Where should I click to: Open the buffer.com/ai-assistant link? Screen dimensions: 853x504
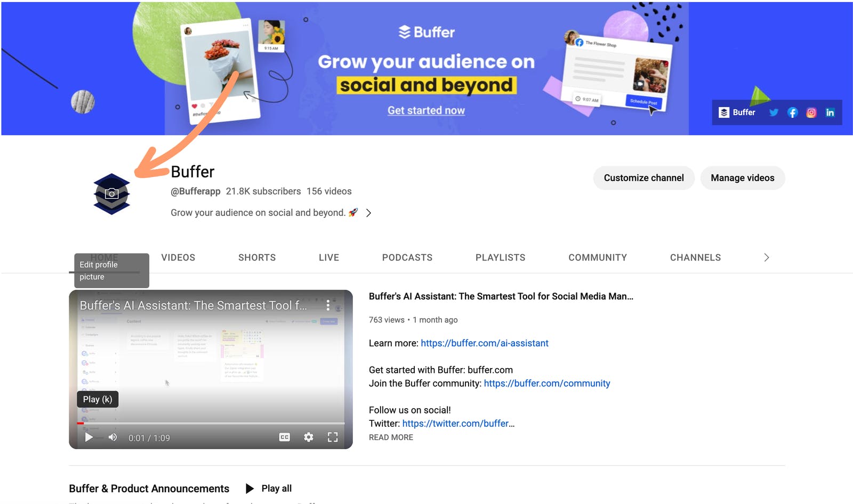point(485,343)
